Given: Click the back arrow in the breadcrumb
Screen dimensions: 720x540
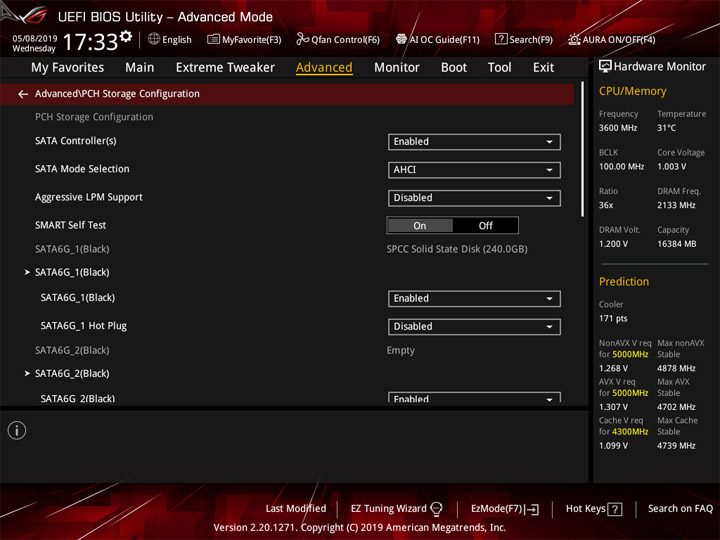Looking at the screenshot, I should (x=23, y=94).
